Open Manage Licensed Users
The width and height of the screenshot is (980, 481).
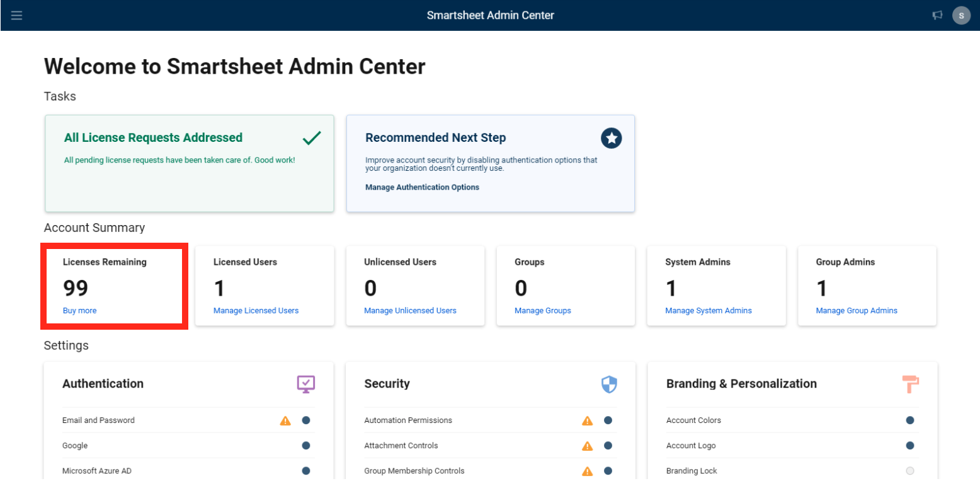click(256, 311)
